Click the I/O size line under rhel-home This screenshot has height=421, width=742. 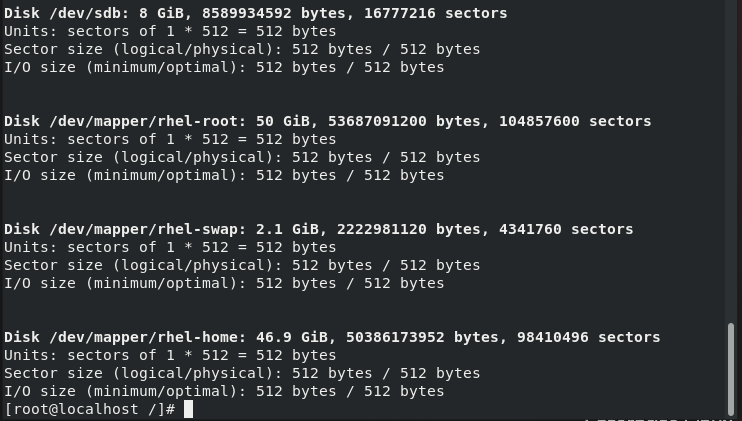click(224, 391)
